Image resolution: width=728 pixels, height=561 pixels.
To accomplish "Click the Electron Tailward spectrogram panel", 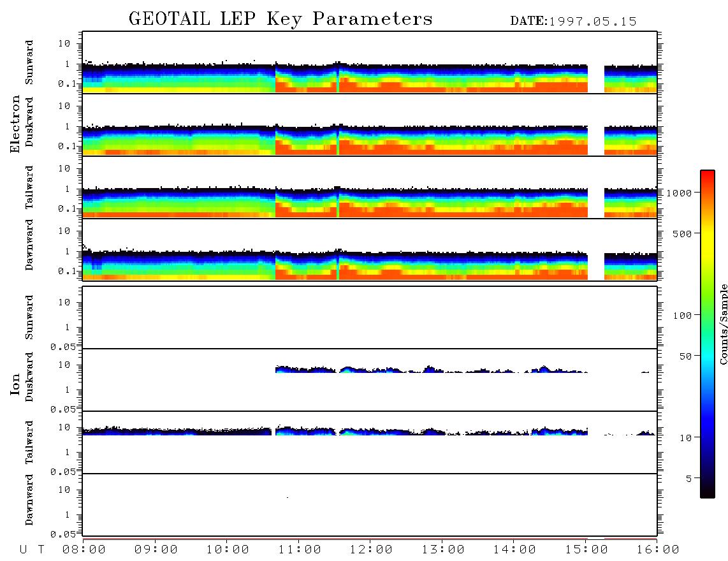I will [370, 187].
